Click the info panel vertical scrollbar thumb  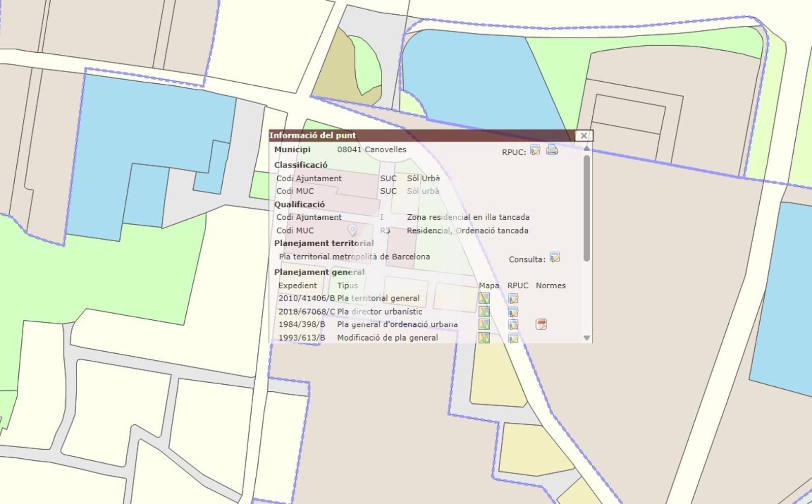pos(587,208)
